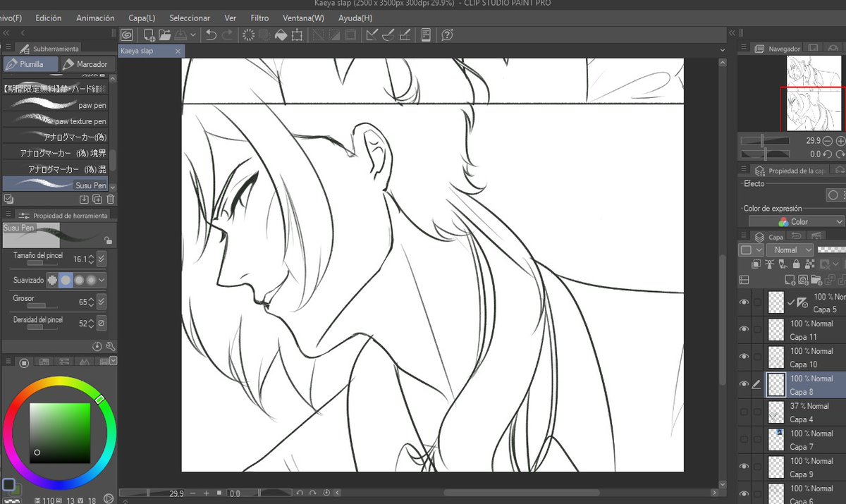Open Color de expresión dropdown
This screenshot has height=504, width=846.
coord(796,221)
